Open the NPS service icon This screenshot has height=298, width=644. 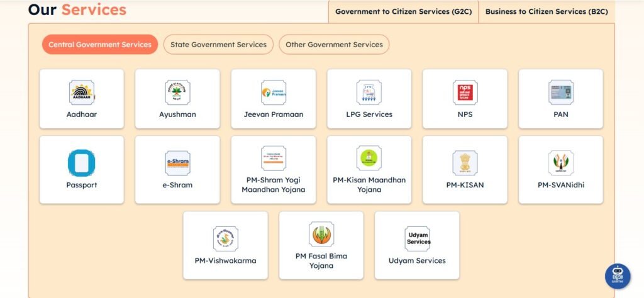[x=465, y=92]
